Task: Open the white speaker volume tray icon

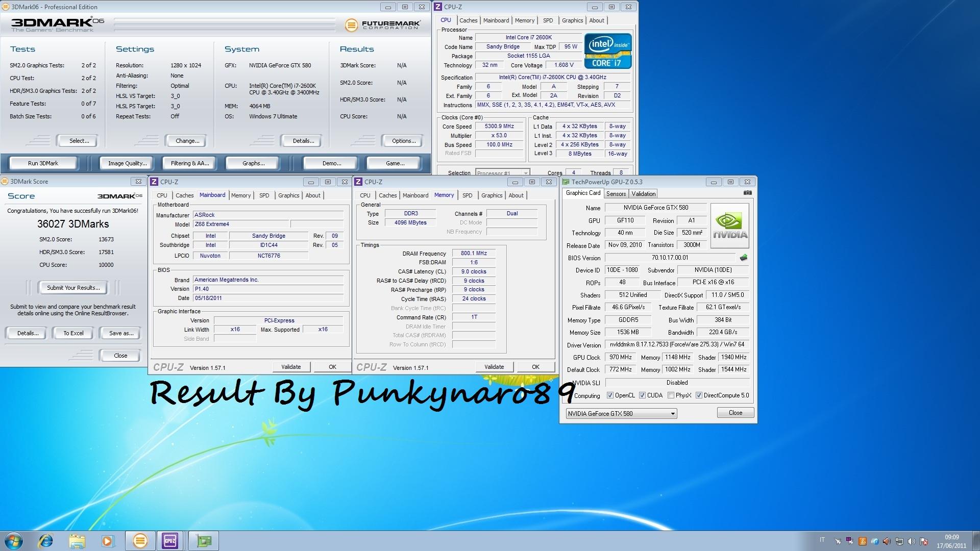Action: (912, 541)
